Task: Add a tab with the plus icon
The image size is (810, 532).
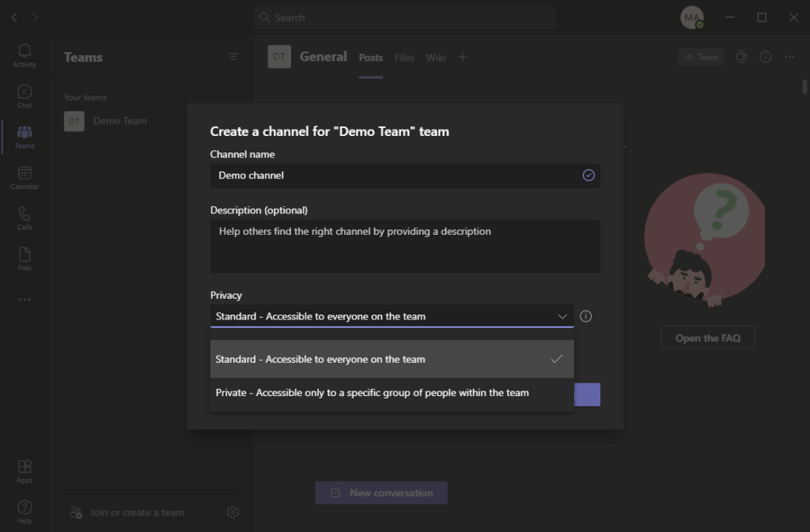Action: tap(463, 57)
